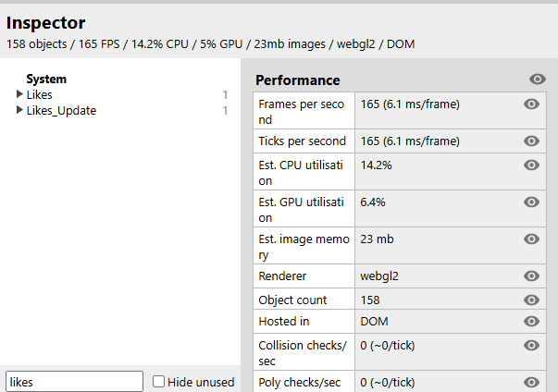Select the Likes object in the list
The image size is (558, 392).
pyautogui.click(x=40, y=95)
